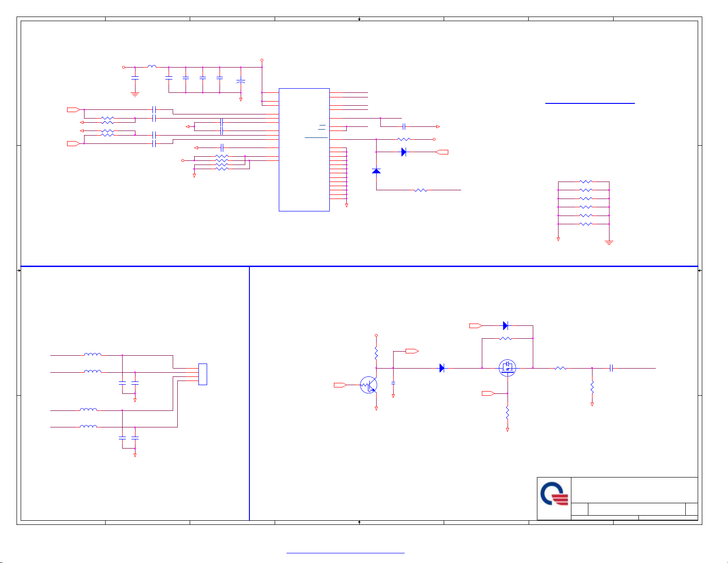728x563 pixels.
Task: Click the port above the transistor collector node
Action: pos(412,351)
